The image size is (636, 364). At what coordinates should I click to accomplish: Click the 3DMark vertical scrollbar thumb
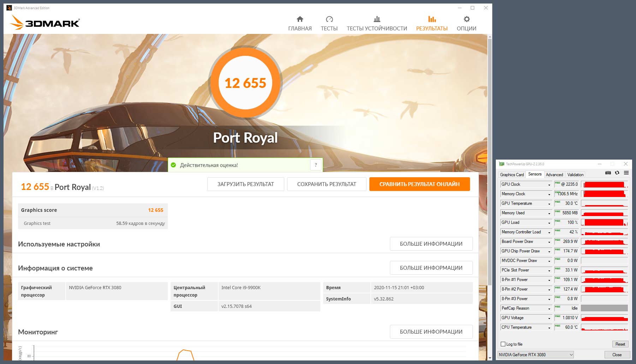[x=489, y=162]
